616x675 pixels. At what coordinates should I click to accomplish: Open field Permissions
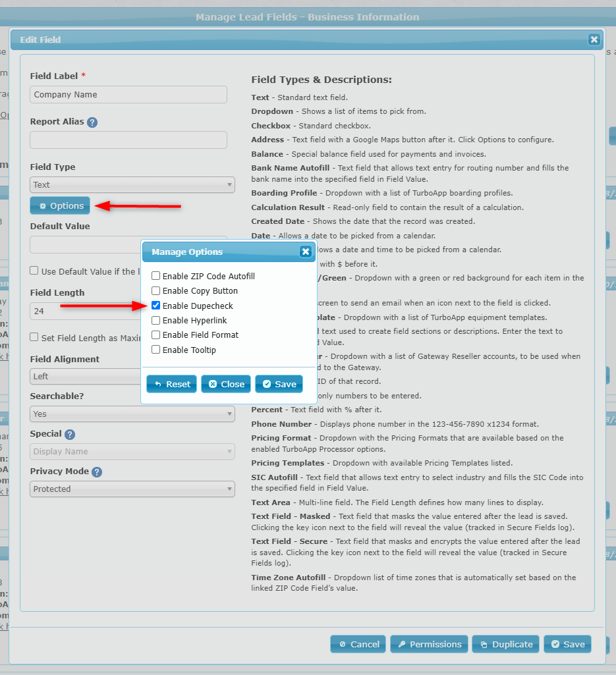coord(429,644)
